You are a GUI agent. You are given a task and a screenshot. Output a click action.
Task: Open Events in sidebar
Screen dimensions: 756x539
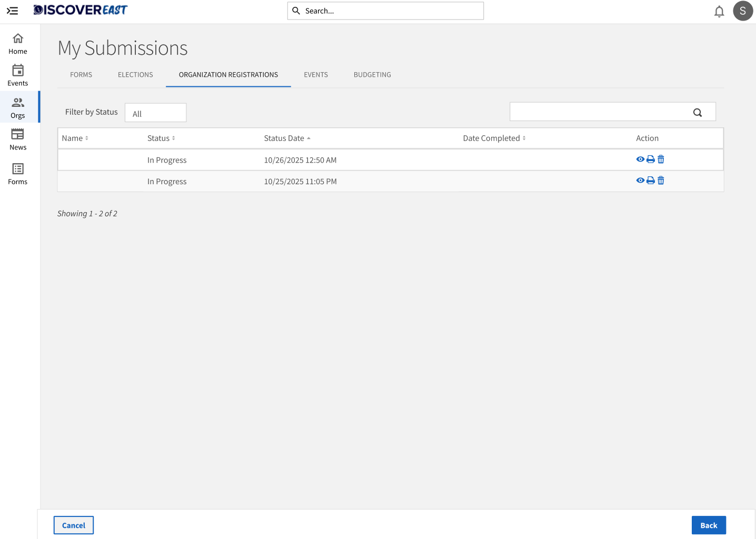tap(18, 76)
